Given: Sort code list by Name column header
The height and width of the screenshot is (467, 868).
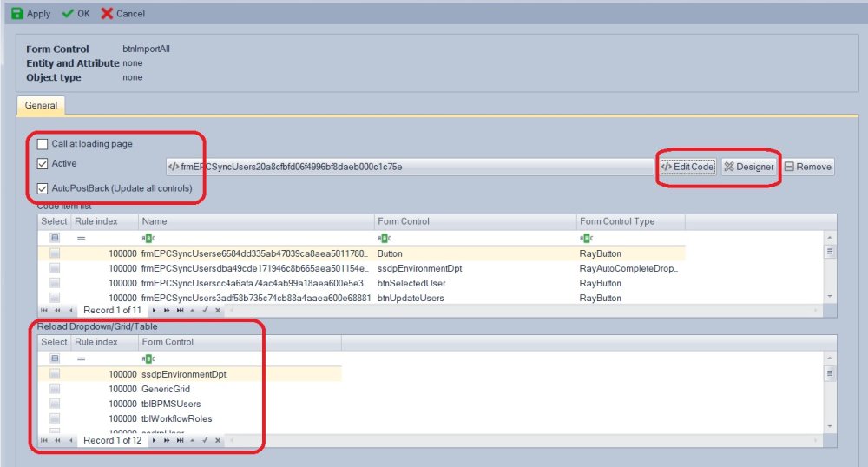Looking at the screenshot, I should point(256,221).
